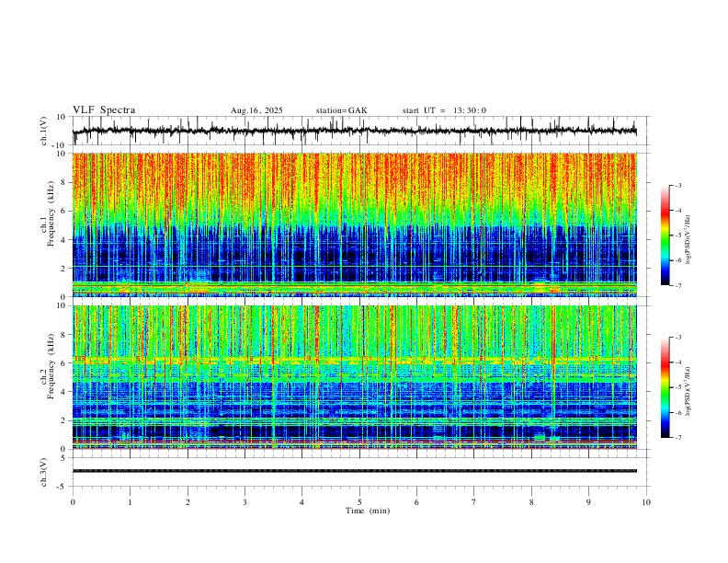Click the "Time (min)" axis label
Viewport: 728px width, 563px height.
(368, 511)
